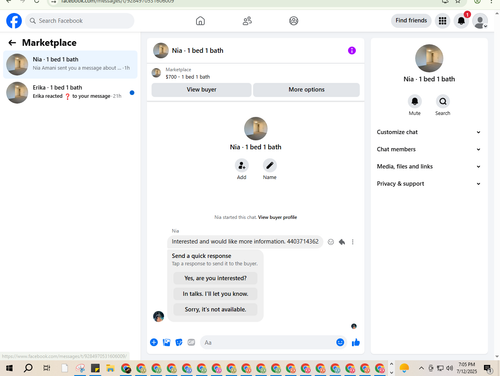The height and width of the screenshot is (376, 500).
Task: React to Nia's message with emoji icon
Action: pyautogui.click(x=331, y=242)
